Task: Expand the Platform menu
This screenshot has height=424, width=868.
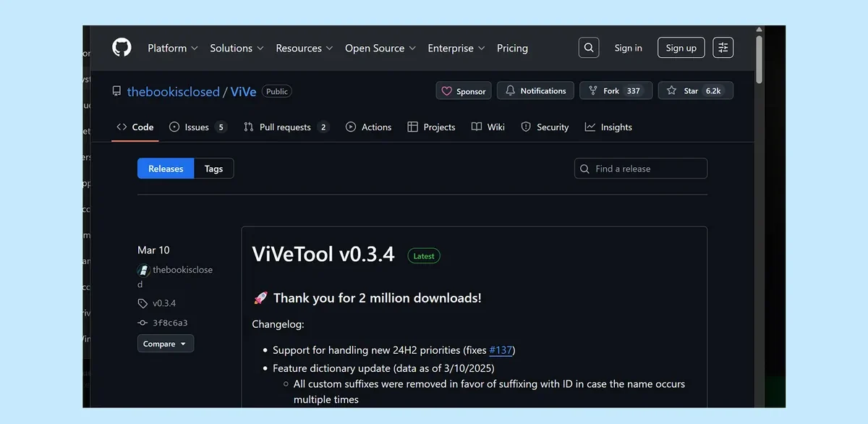Action: [x=172, y=48]
